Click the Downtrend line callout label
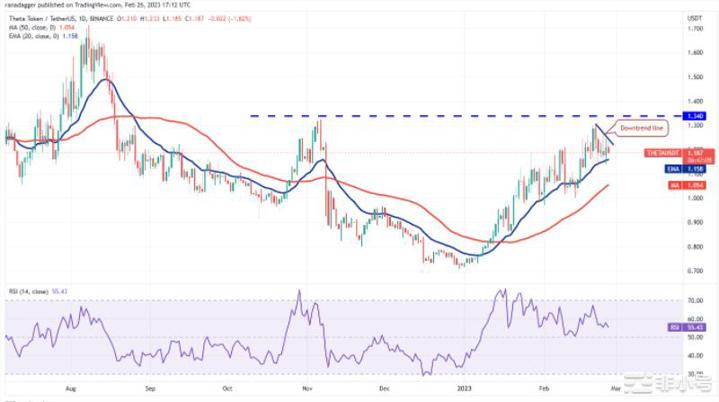This screenshot has height=402, width=719. [x=642, y=129]
